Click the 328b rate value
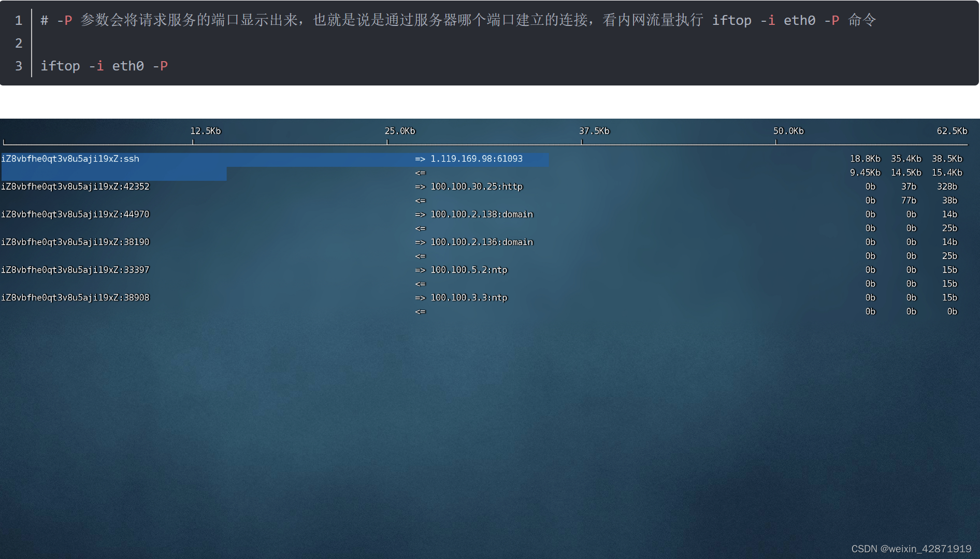The image size is (980, 559). tap(947, 187)
